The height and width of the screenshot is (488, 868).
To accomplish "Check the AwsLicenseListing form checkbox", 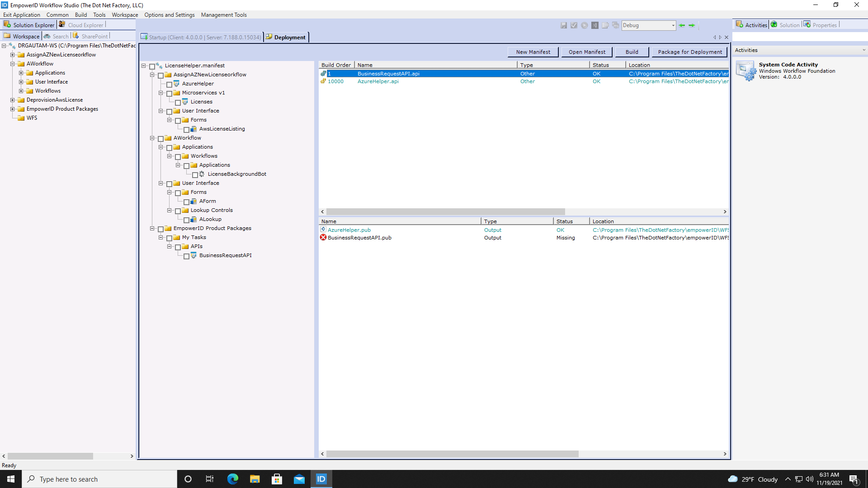I will [x=187, y=129].
